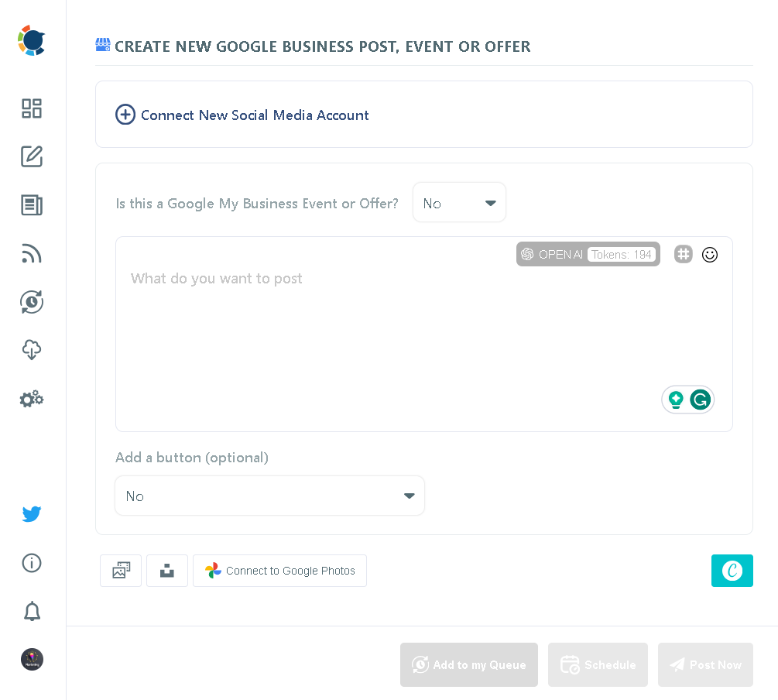Toggle the Grammarly checker icon

pos(700,400)
